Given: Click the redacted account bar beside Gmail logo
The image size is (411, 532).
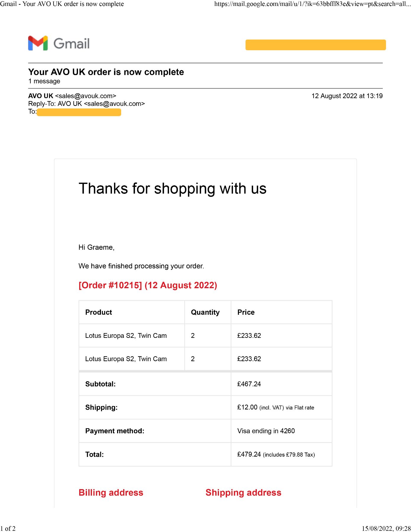Looking at the screenshot, I should [x=316, y=45].
